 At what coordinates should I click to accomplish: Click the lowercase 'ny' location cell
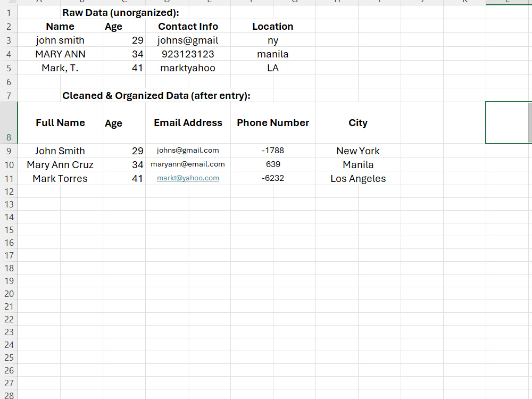[273, 40]
